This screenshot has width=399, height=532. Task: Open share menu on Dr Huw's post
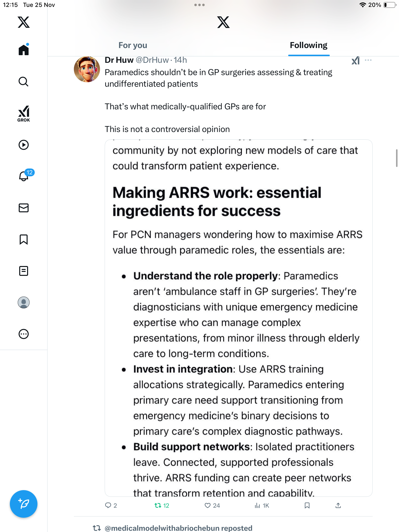click(x=338, y=506)
